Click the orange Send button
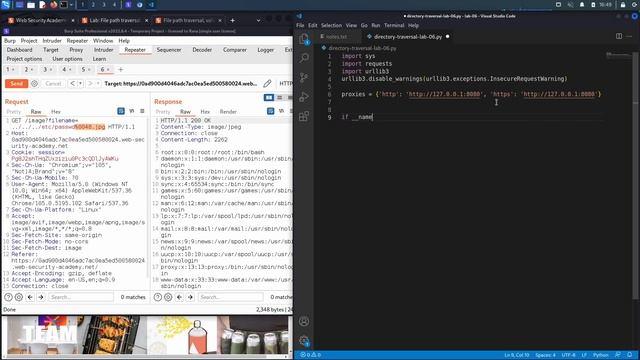 click(x=16, y=84)
